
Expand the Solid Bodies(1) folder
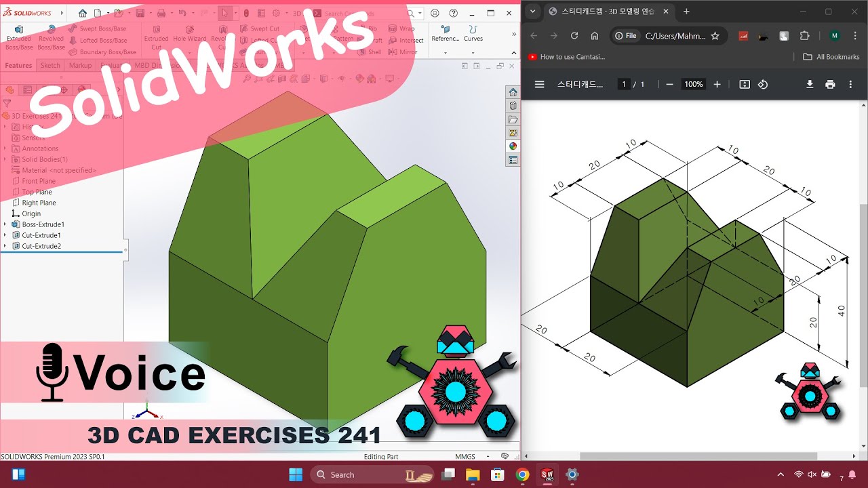(5, 159)
